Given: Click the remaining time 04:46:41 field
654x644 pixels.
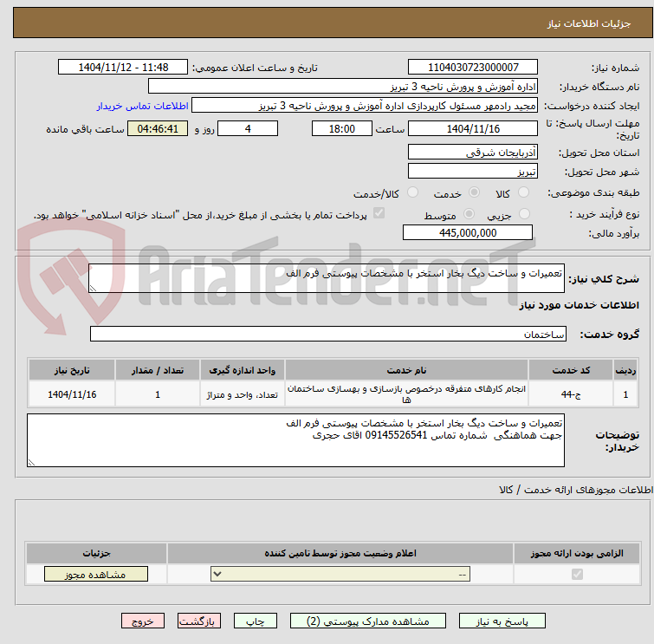Looking at the screenshot, I should 158,128.
